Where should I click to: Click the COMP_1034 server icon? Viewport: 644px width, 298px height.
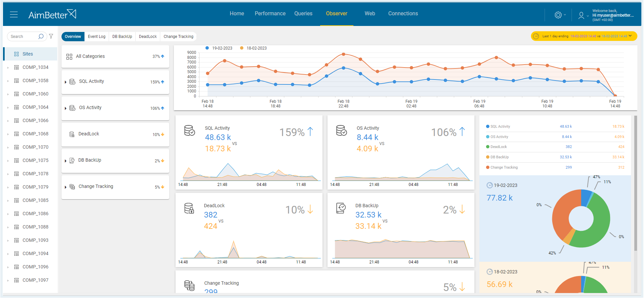[x=16, y=67]
